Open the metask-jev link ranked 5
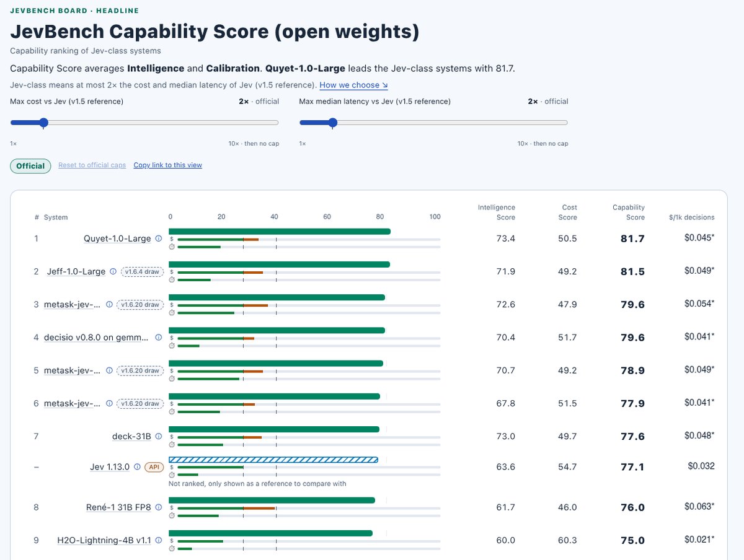 point(72,370)
